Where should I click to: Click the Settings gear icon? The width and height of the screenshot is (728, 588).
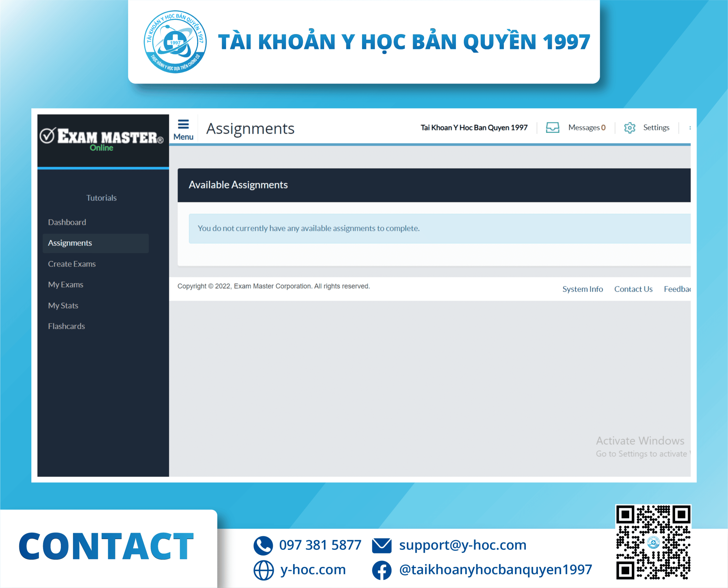pos(629,128)
